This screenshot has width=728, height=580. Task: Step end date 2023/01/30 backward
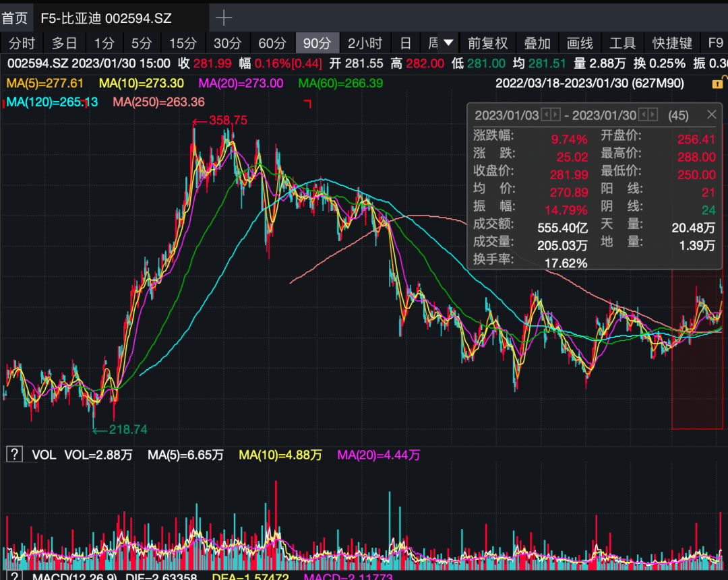click(644, 115)
